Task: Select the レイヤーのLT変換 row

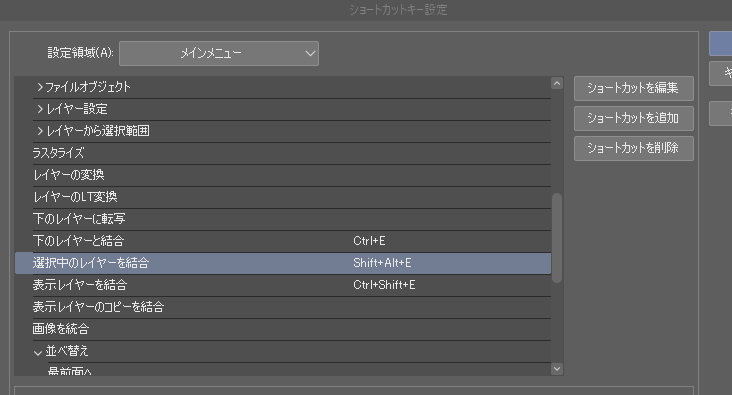Action: 283,197
